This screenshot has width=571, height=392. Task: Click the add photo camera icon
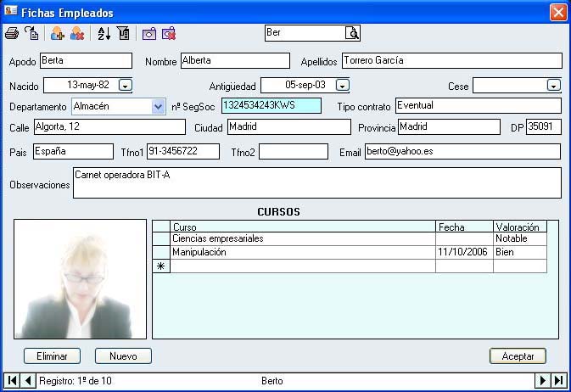tap(149, 34)
